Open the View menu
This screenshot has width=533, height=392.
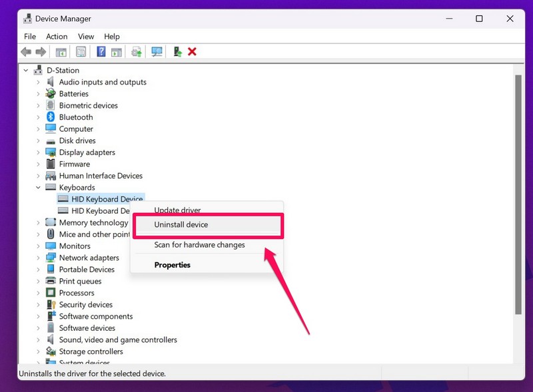click(x=85, y=36)
